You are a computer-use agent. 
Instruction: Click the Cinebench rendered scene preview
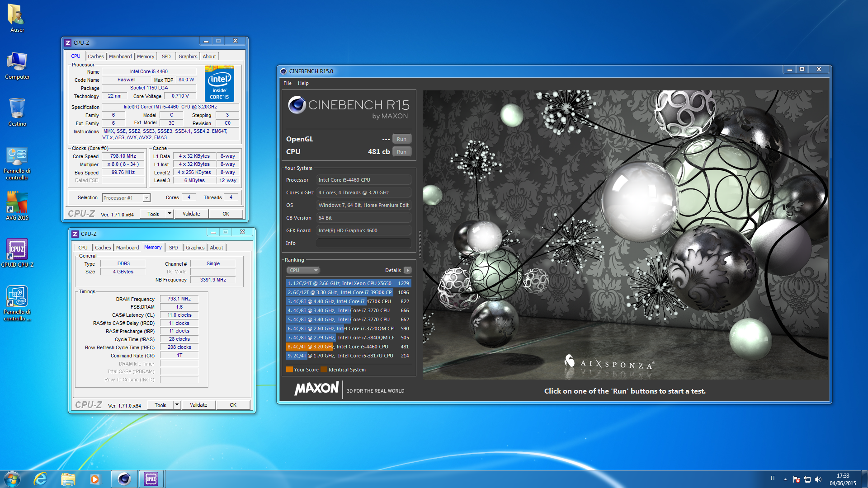pos(625,235)
